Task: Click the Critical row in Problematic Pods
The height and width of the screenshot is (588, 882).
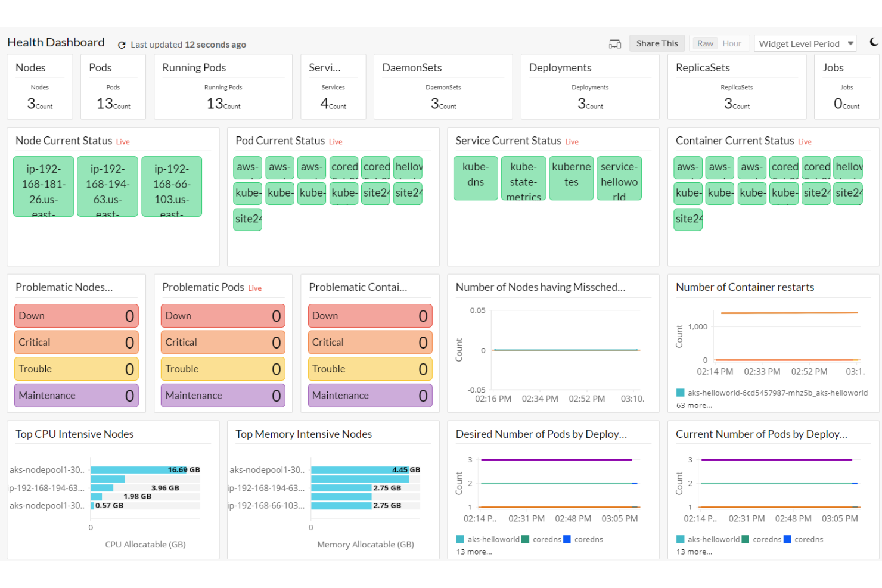Action: (x=223, y=342)
